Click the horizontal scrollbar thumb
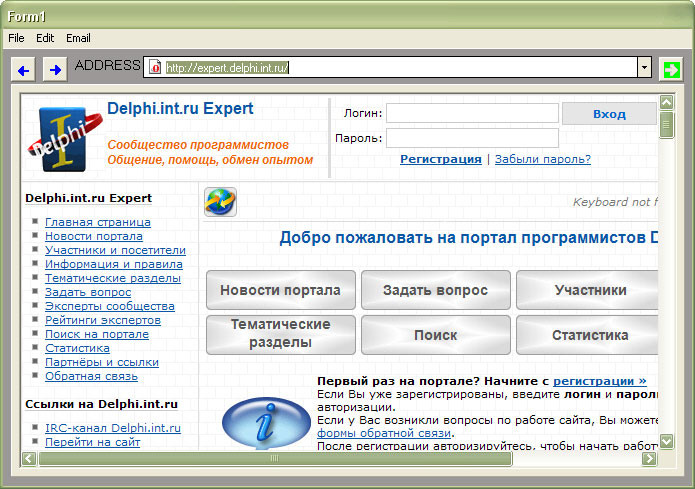Screen dimensions: 695x489 click(x=275, y=458)
